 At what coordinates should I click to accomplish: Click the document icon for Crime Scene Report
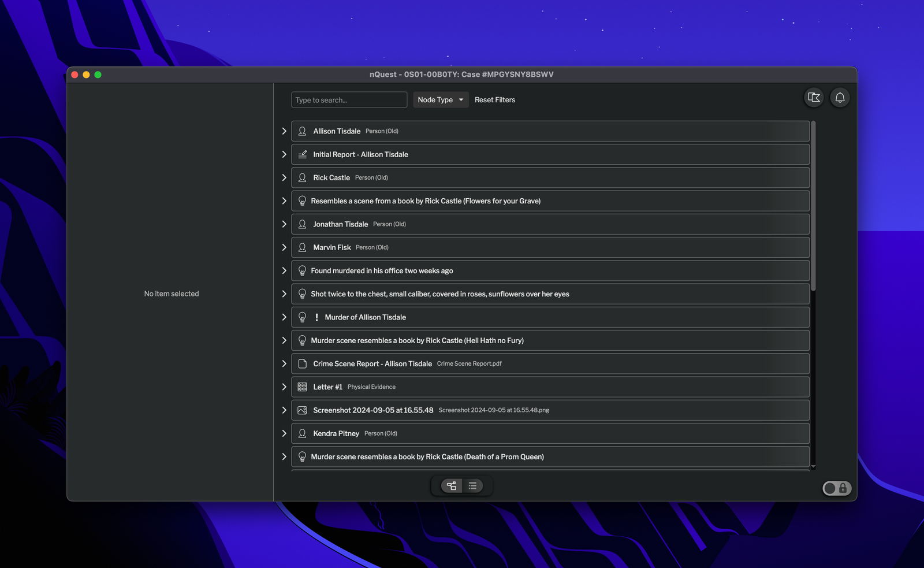(x=302, y=363)
